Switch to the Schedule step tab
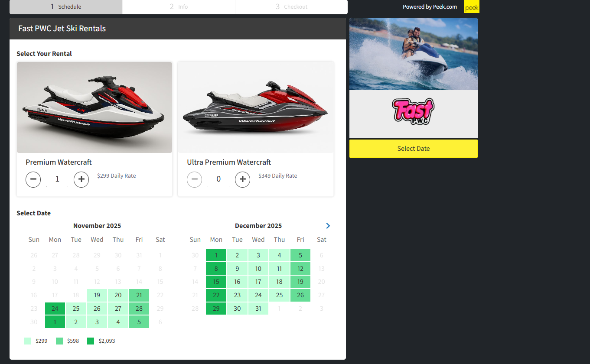The height and width of the screenshot is (364, 590). [x=66, y=7]
